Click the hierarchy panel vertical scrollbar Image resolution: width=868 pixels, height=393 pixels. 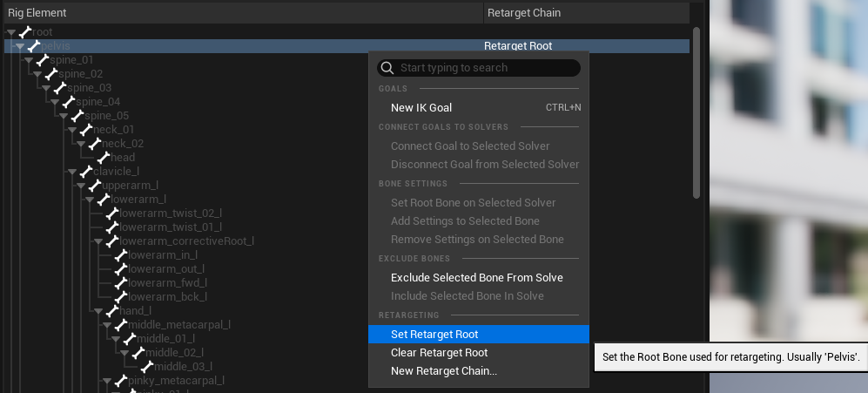point(696,113)
